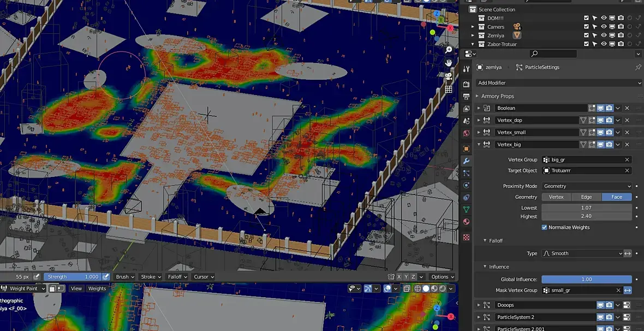Open the World properties tab icon
This screenshot has width=644, height=331.
pos(466,133)
